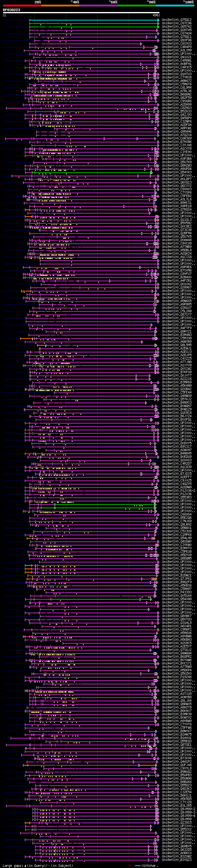This screenshot has height=868, width=197.
Task: Select label UniRef100_C4R3C5
Action: pyautogui.click(x=177, y=67)
